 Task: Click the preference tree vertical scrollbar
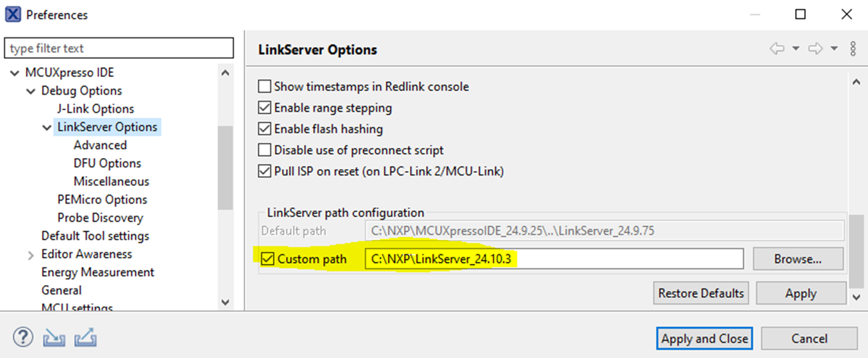click(x=225, y=168)
